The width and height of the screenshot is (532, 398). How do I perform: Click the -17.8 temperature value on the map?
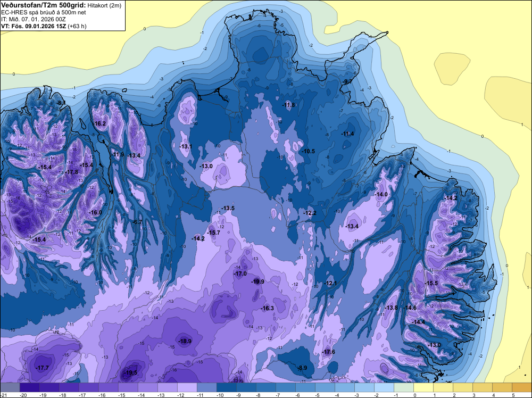(72, 172)
